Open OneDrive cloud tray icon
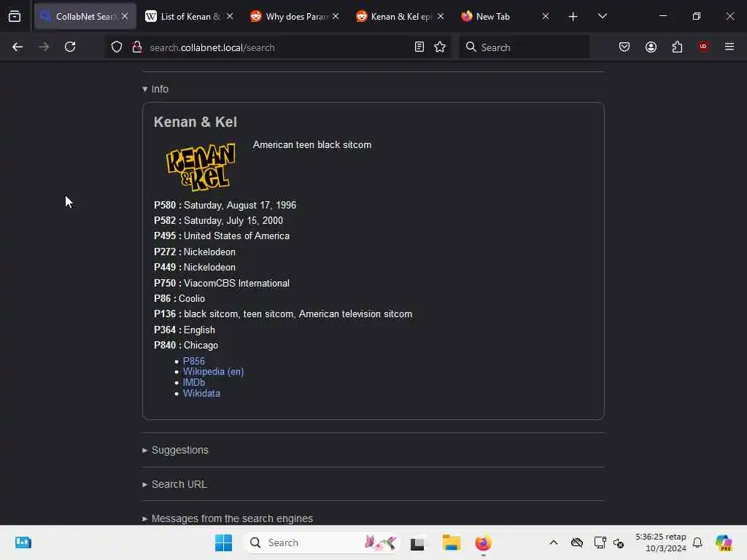The image size is (747, 560). tap(577, 542)
